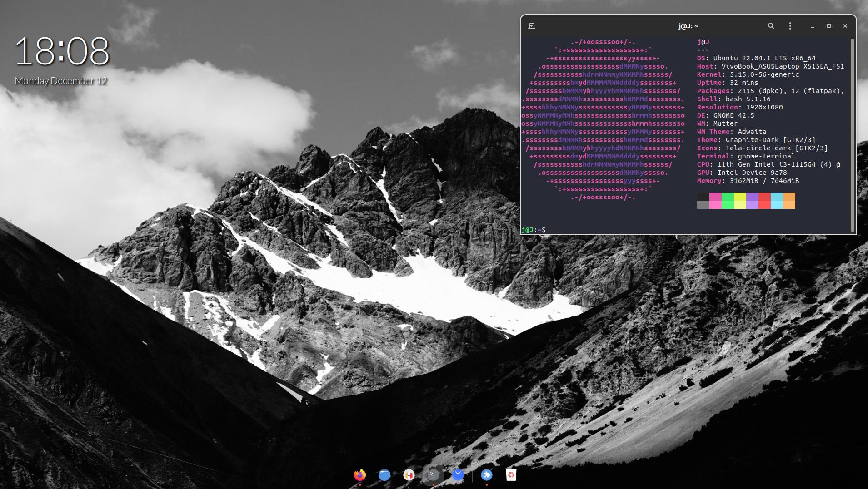Click the white colorful dock icon beside Files

coord(409,475)
